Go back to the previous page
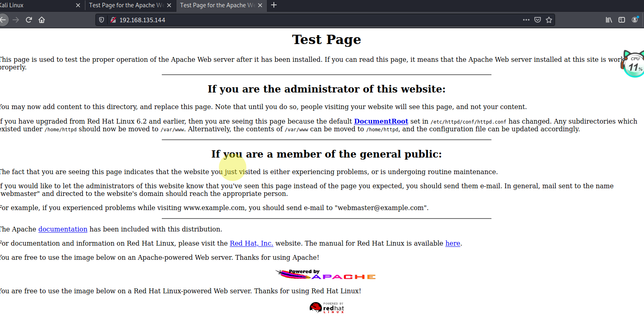Screen dimensions: 644x324 tap(3, 20)
